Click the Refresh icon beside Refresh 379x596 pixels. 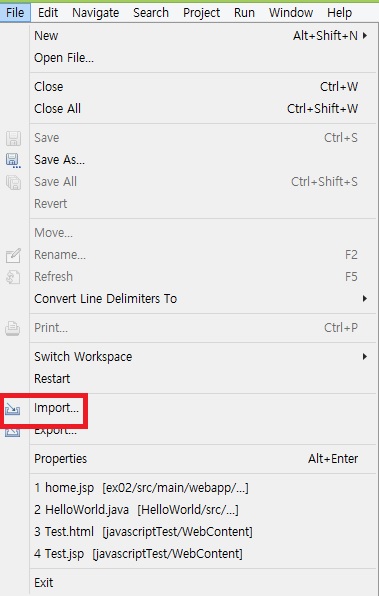tap(13, 277)
